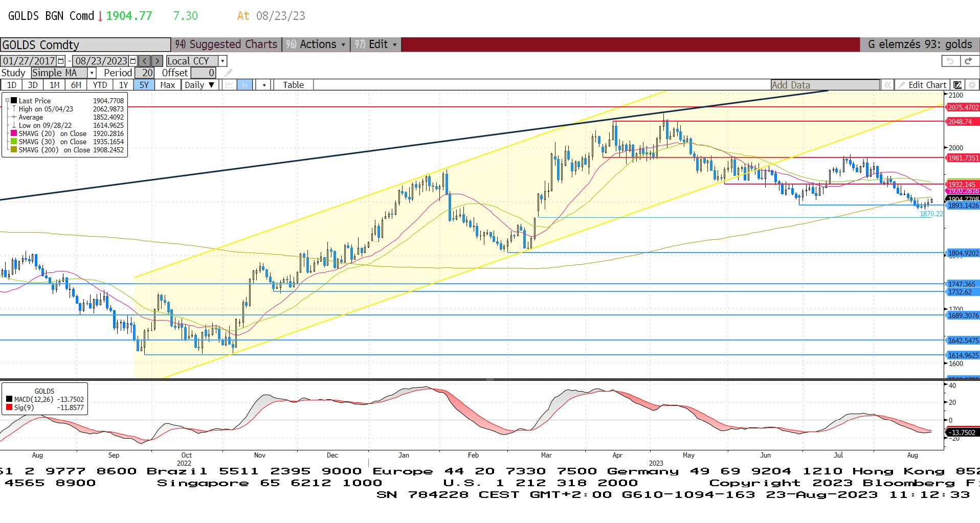Switch to line chart type icon
Image resolution: width=980 pixels, height=523 pixels.
[230, 85]
